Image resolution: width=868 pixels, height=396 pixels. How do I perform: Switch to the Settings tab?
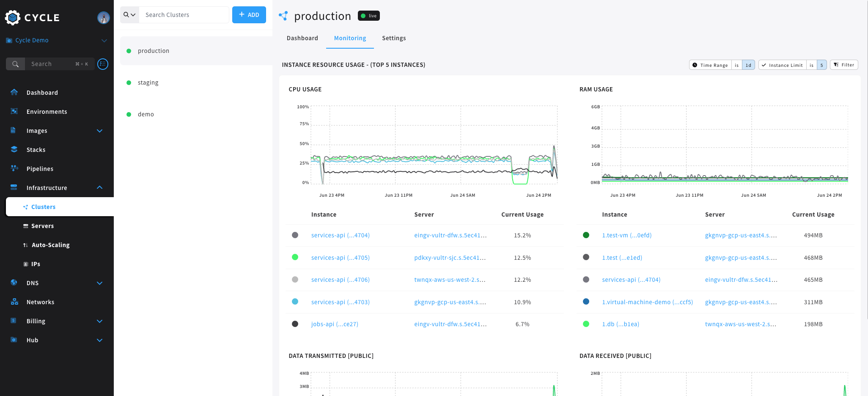tap(394, 38)
